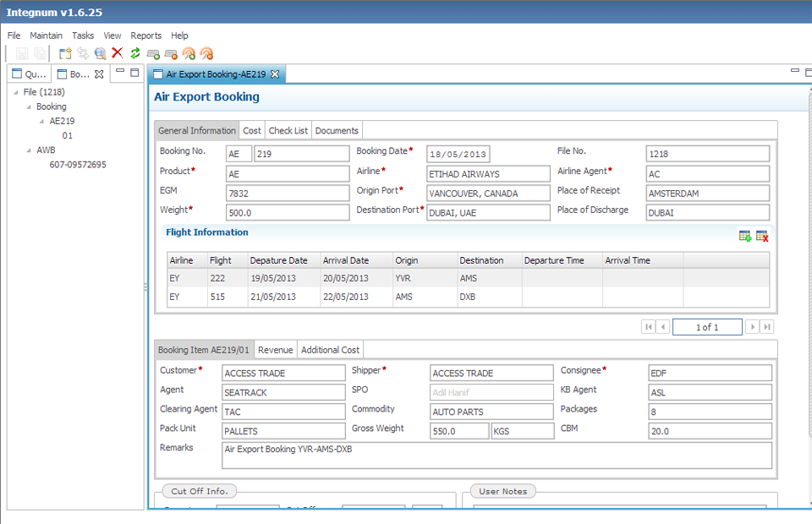Switch to the Cost tab
812x524 pixels.
point(252,131)
